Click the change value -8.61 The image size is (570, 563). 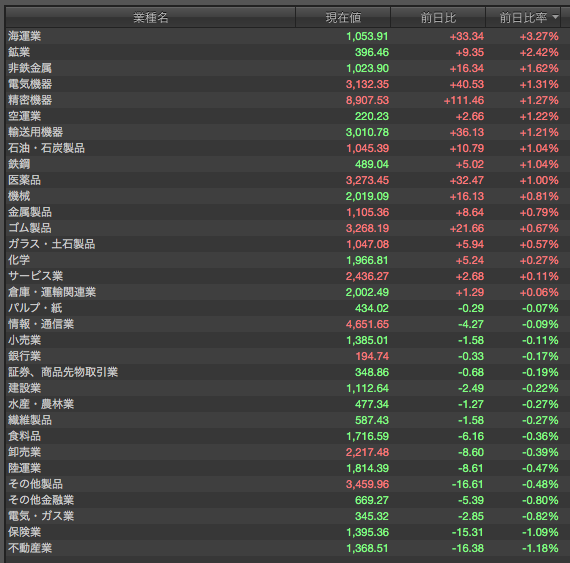pos(471,468)
